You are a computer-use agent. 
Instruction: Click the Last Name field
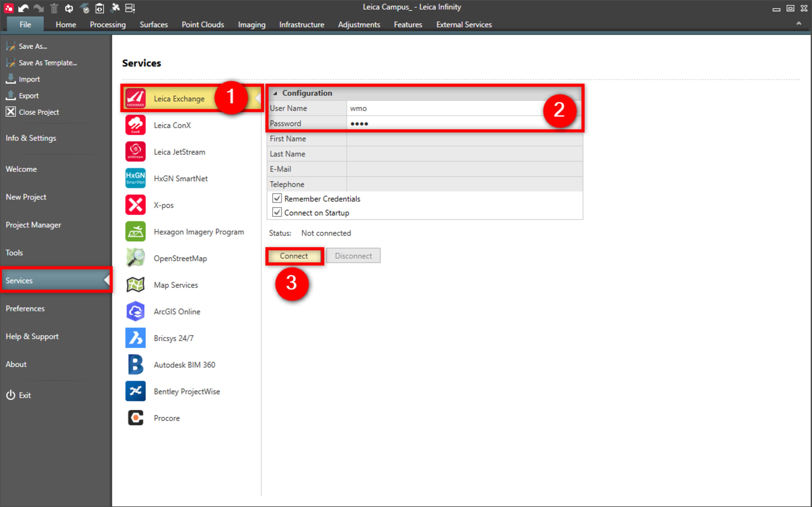[x=465, y=154]
